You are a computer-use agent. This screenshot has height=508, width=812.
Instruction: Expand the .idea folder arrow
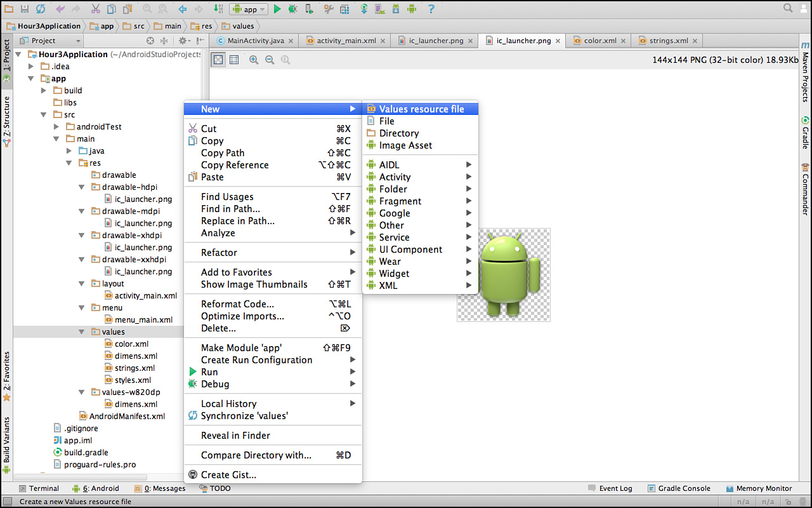(x=31, y=67)
